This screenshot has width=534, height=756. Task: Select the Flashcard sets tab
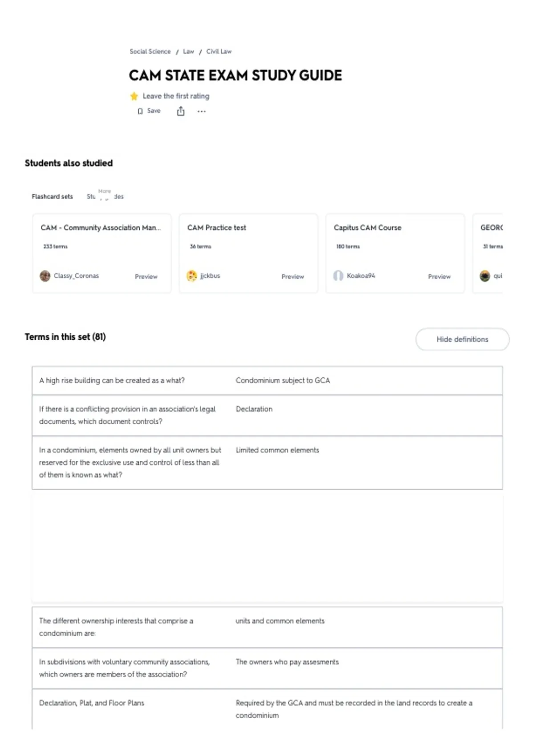(52, 197)
